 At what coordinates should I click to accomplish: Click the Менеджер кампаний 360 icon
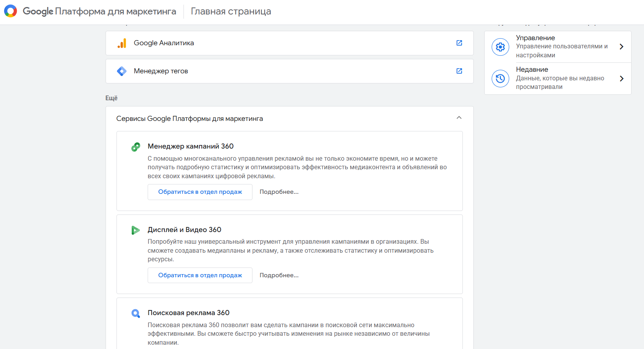pos(136,147)
